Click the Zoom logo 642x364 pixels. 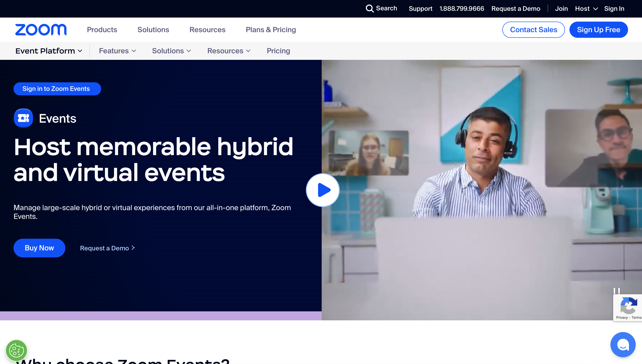tap(41, 29)
